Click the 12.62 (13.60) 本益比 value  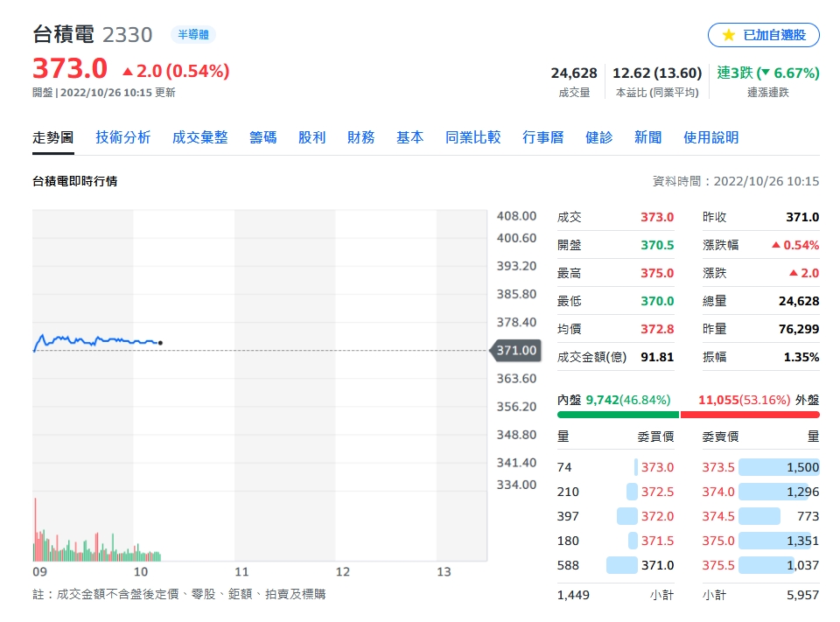coord(657,73)
